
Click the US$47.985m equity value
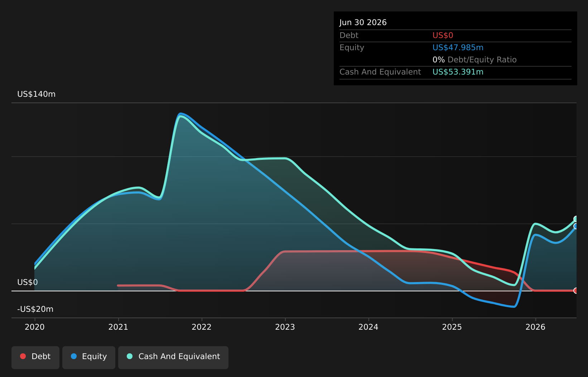(458, 48)
